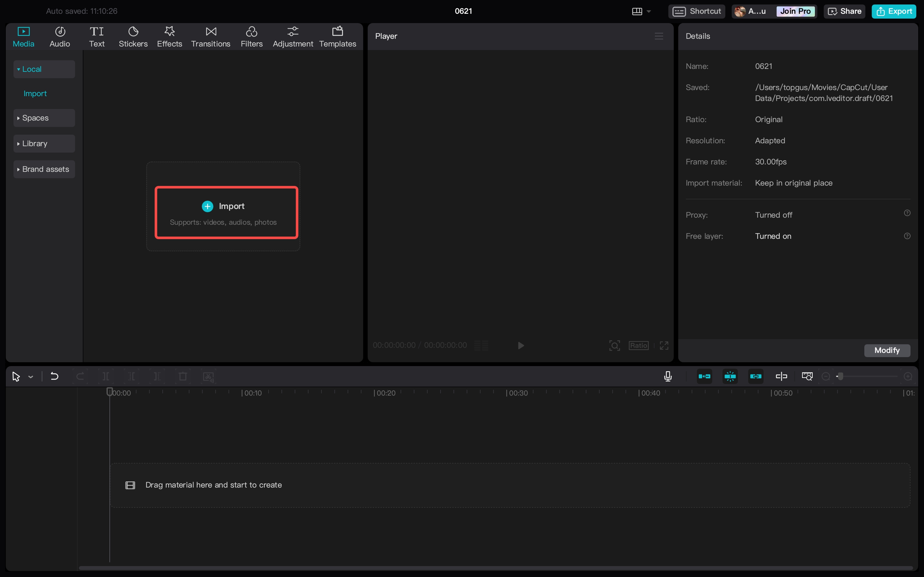This screenshot has height=577, width=924.
Task: Click the timeline zoom-in plus icon
Action: [x=908, y=376]
